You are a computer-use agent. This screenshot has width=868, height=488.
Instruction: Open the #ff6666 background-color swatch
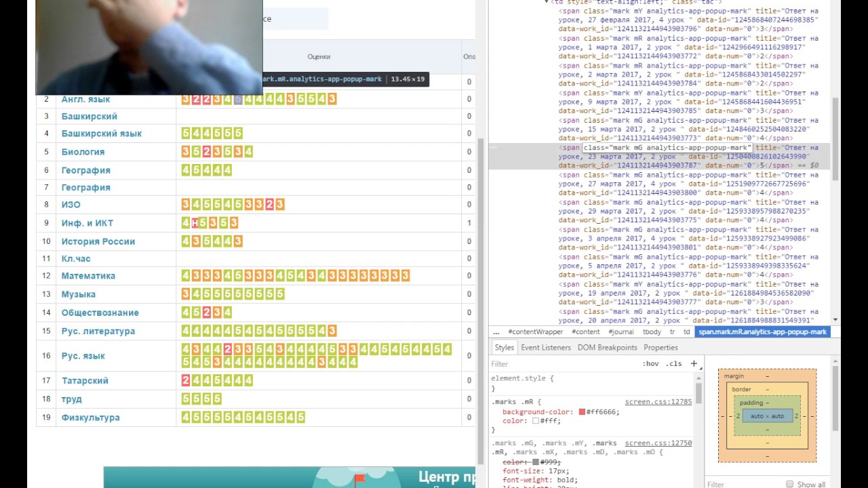pyautogui.click(x=582, y=412)
